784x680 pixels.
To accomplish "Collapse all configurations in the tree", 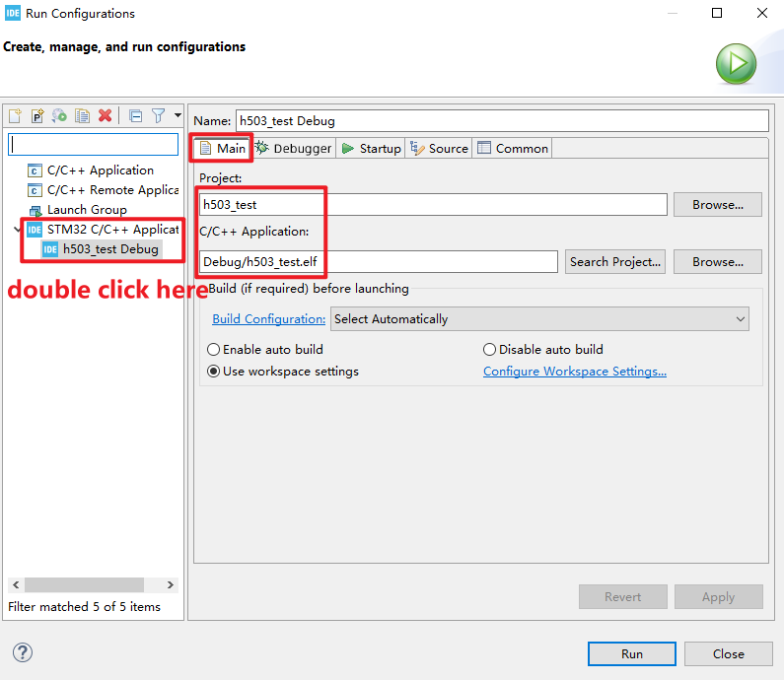I will [135, 116].
